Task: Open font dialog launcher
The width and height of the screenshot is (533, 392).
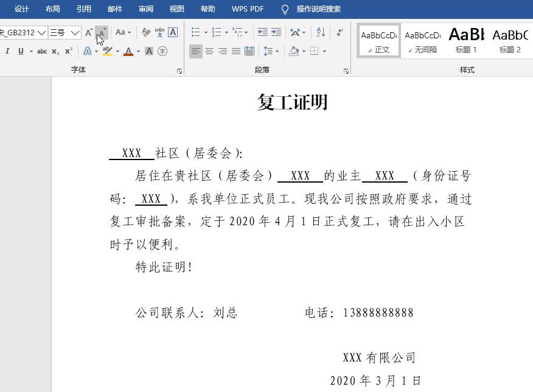Action: click(179, 71)
